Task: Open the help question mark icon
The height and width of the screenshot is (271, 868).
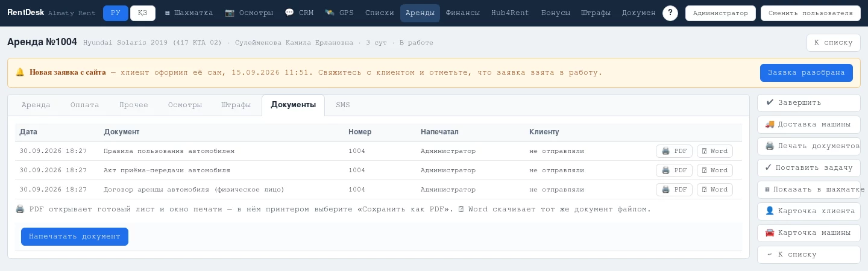Action: 670,13
